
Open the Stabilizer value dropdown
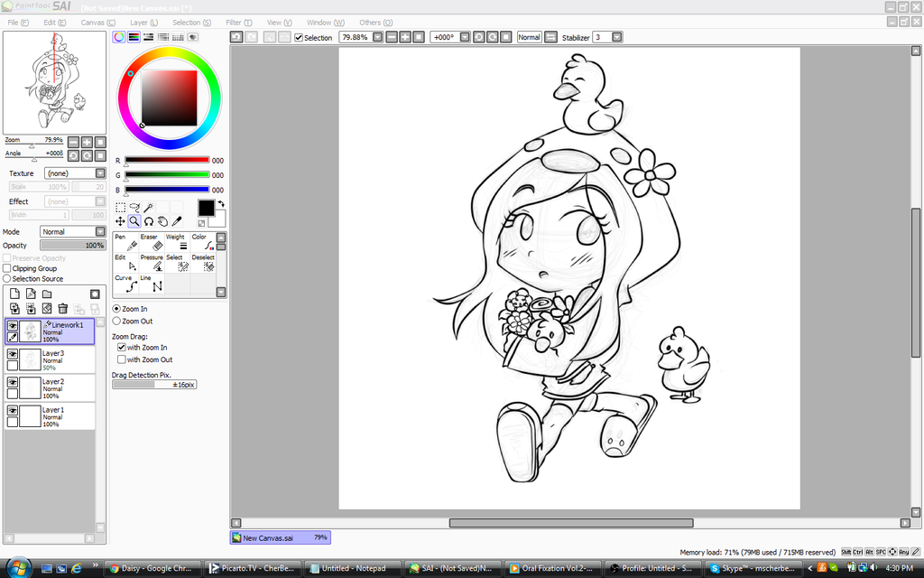(x=617, y=37)
